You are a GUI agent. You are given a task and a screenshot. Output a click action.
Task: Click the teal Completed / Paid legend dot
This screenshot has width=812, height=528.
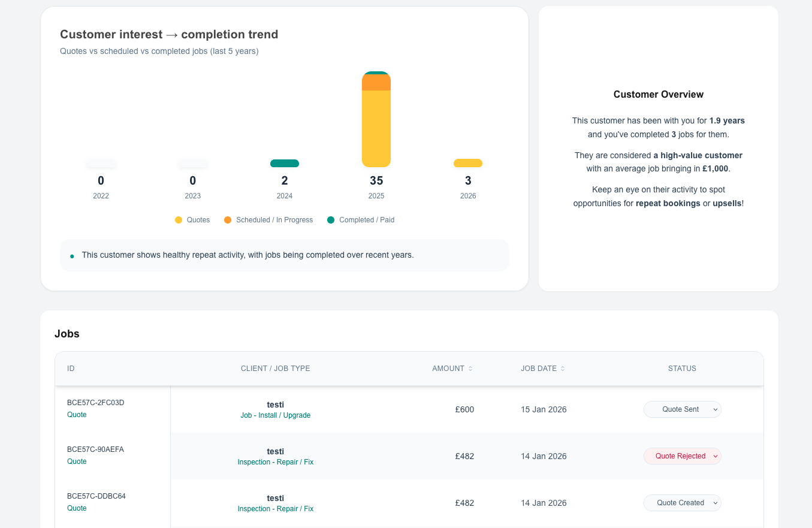330,220
